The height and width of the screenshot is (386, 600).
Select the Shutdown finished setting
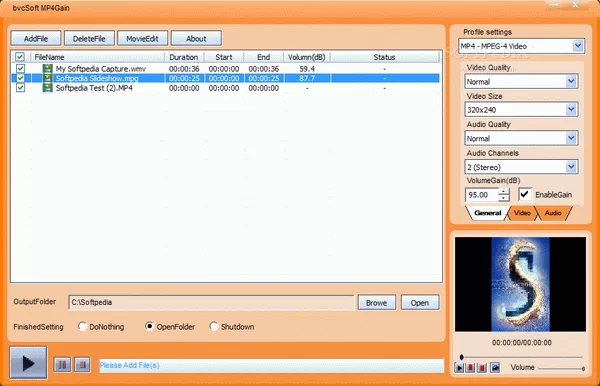(x=214, y=326)
